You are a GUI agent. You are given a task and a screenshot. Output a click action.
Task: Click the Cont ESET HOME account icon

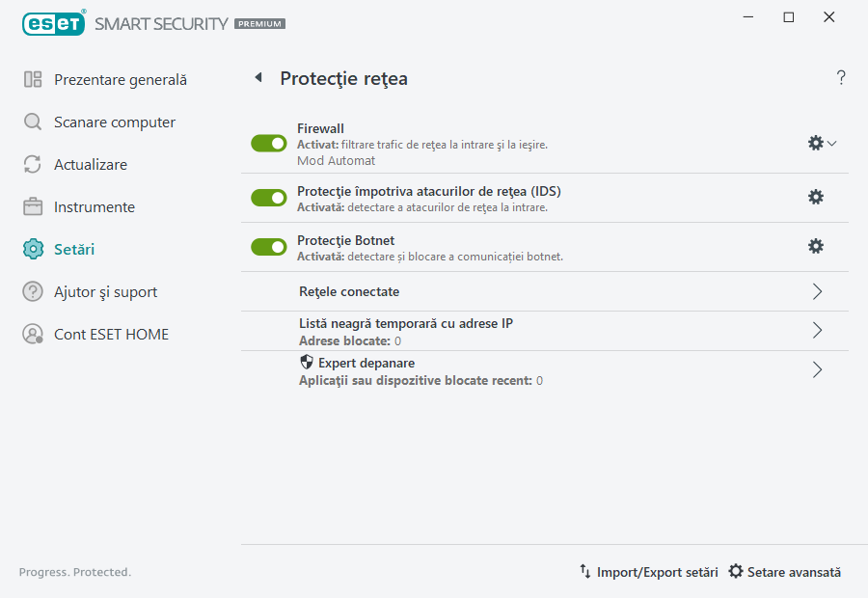pyautogui.click(x=32, y=334)
